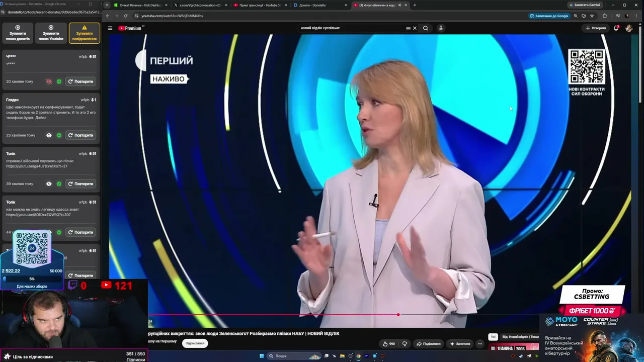644x362 pixels.
Task: Click Зупинити повідомлення warning button
Action: (84, 33)
